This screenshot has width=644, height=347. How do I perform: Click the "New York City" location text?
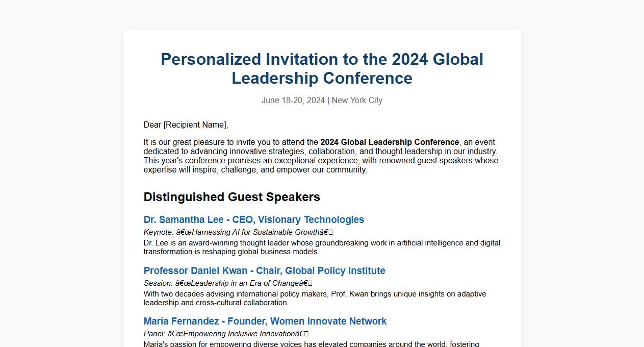[x=357, y=101]
